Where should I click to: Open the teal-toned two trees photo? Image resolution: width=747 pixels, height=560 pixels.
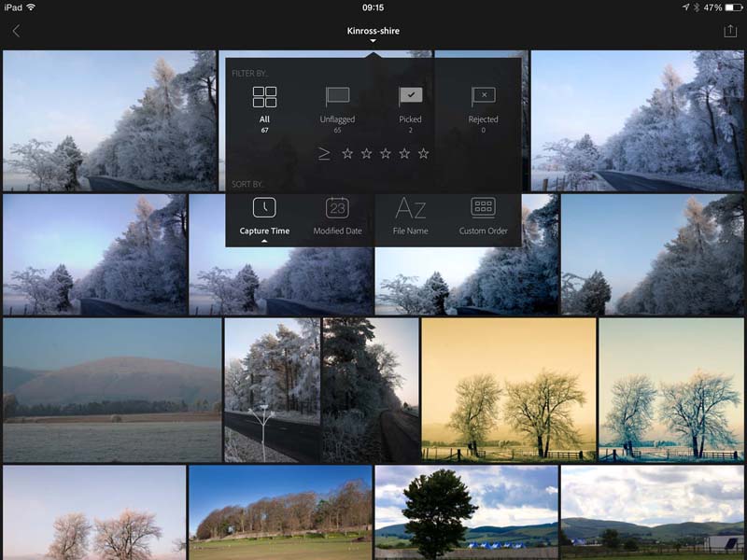[x=670, y=390]
